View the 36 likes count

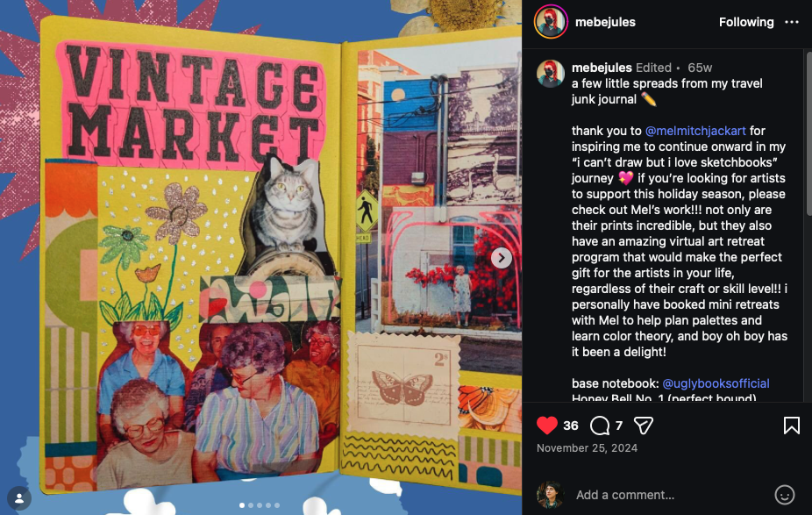[570, 426]
